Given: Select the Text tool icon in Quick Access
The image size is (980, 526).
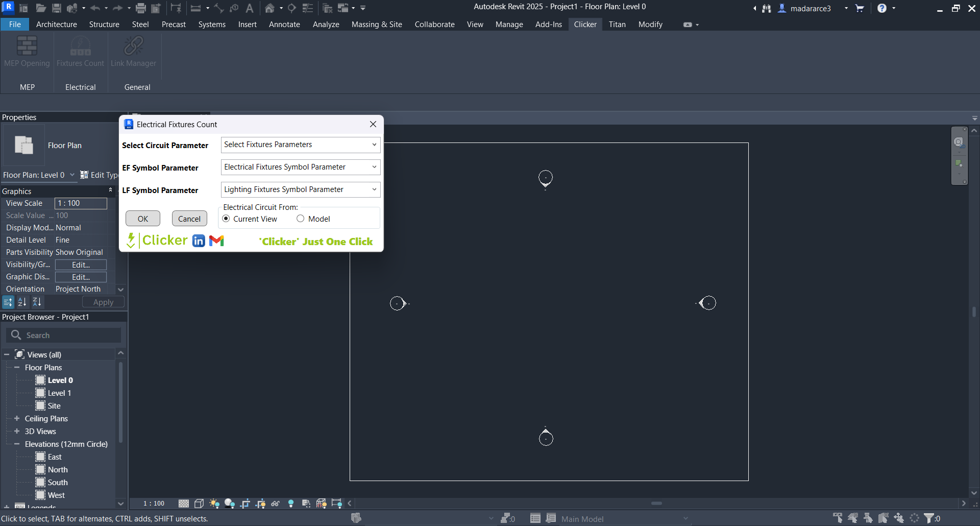Looking at the screenshot, I should (x=250, y=8).
